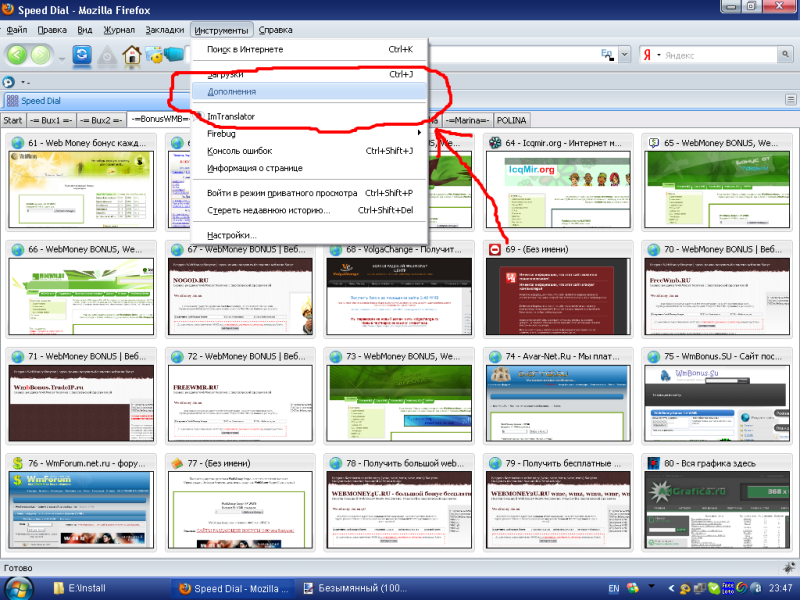Open the Файл menu
The width and height of the screenshot is (800, 600).
pyautogui.click(x=17, y=30)
